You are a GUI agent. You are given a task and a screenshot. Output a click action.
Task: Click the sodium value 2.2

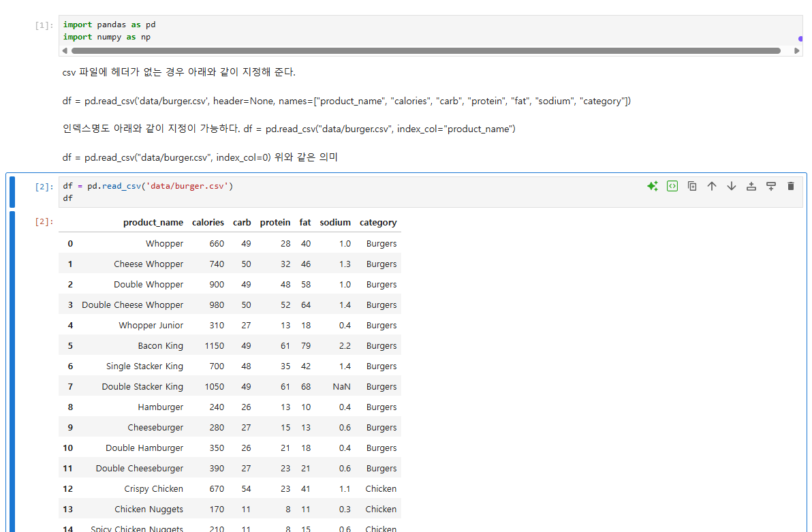[345, 345]
